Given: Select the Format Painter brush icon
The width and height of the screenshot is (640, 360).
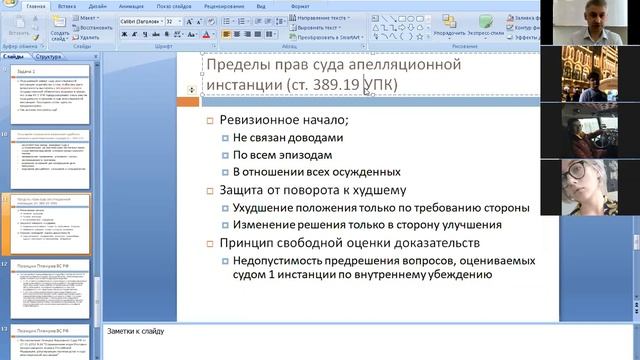Looking at the screenshot, I should (36, 38).
